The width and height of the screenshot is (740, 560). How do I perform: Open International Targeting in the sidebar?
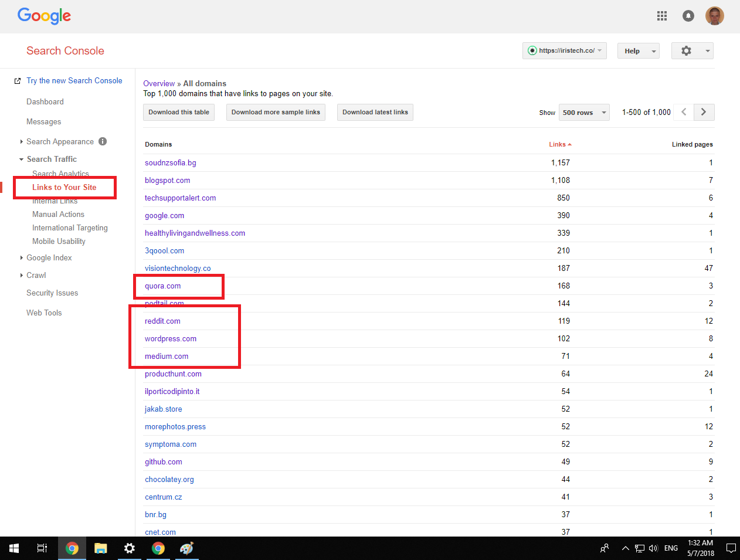pyautogui.click(x=70, y=228)
